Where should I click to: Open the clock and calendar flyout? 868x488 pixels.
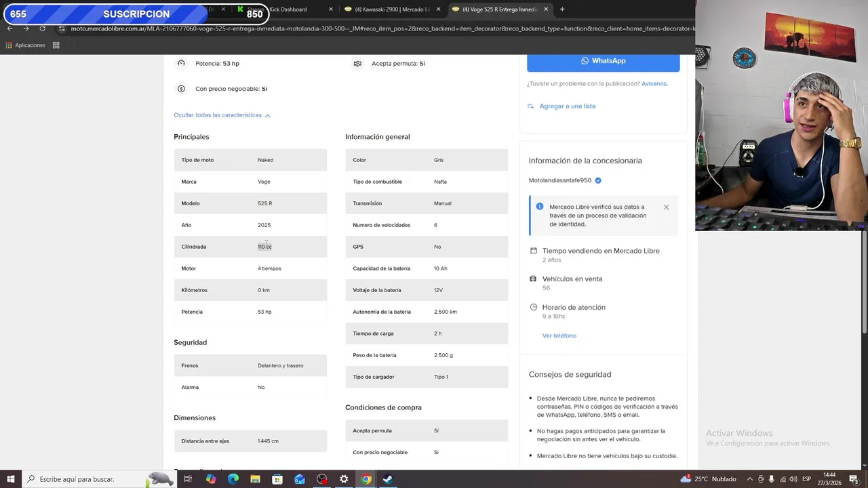pos(829,479)
